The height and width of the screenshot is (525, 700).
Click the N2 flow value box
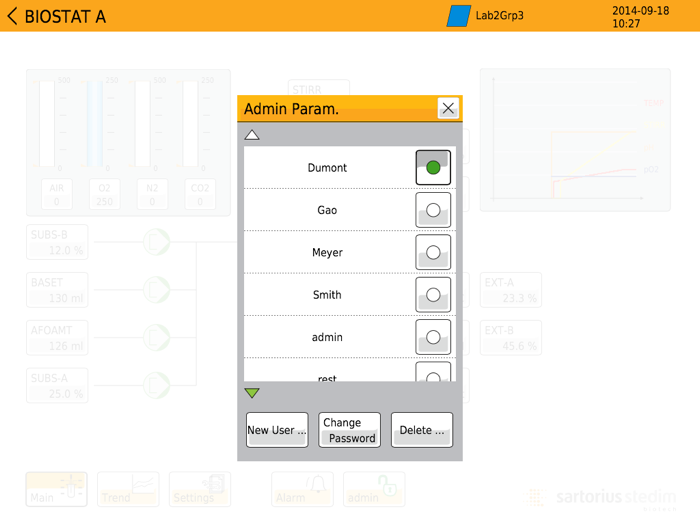(x=152, y=194)
